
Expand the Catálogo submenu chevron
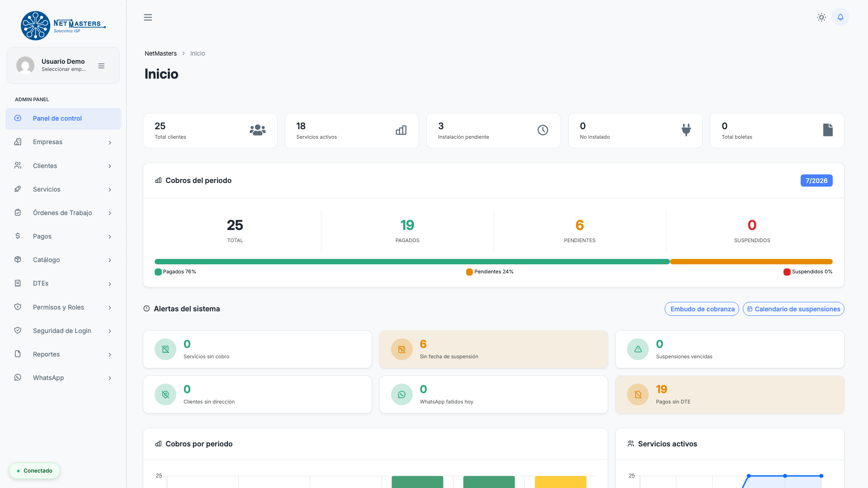click(x=110, y=260)
